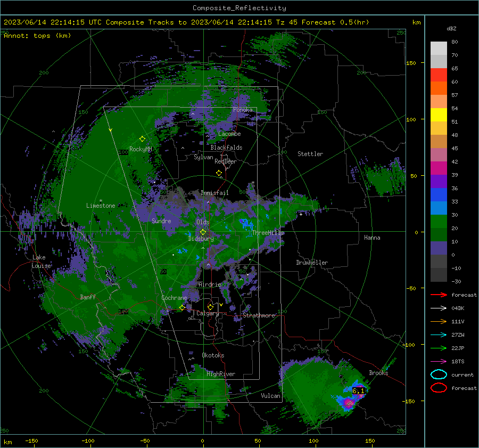This screenshot has width=479, height=448.
Task: Click the red swatch in dBZ scale
Action: tap(439, 75)
